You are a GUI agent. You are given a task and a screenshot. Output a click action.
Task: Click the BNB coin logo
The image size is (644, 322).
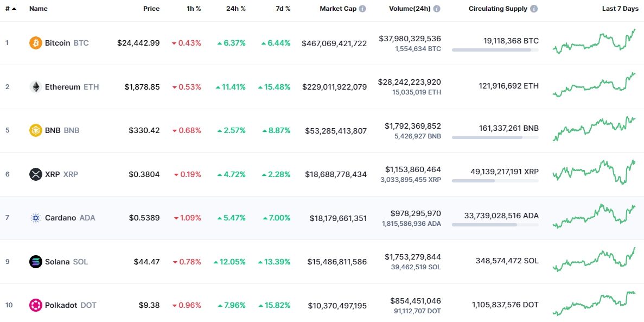coord(36,130)
